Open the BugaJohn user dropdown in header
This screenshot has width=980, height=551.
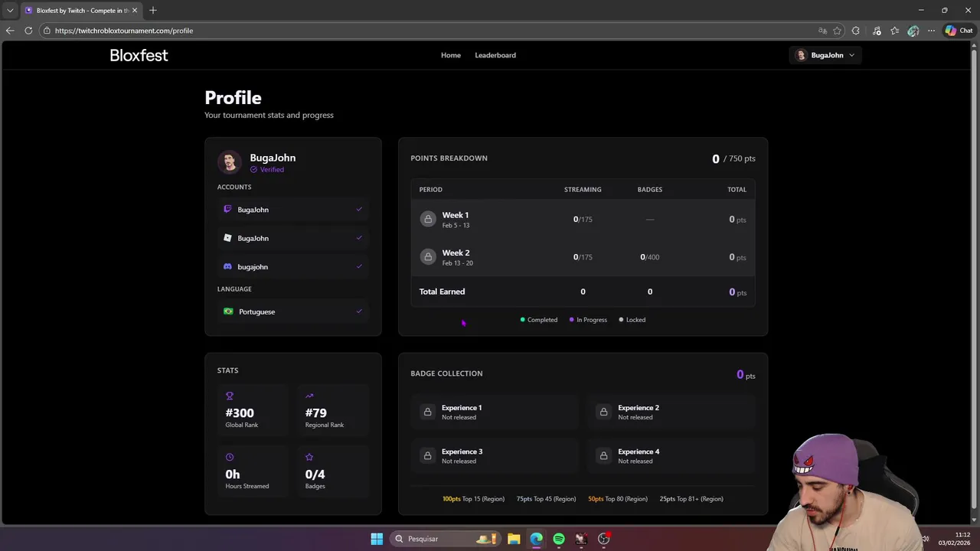tap(825, 55)
